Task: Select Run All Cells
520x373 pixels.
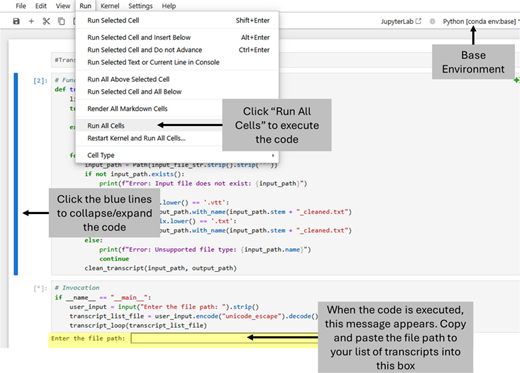Action: click(x=149, y=126)
